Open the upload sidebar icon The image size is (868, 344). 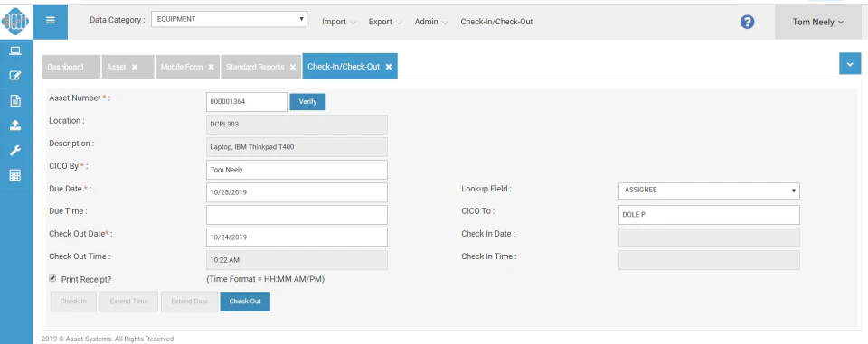(x=15, y=125)
